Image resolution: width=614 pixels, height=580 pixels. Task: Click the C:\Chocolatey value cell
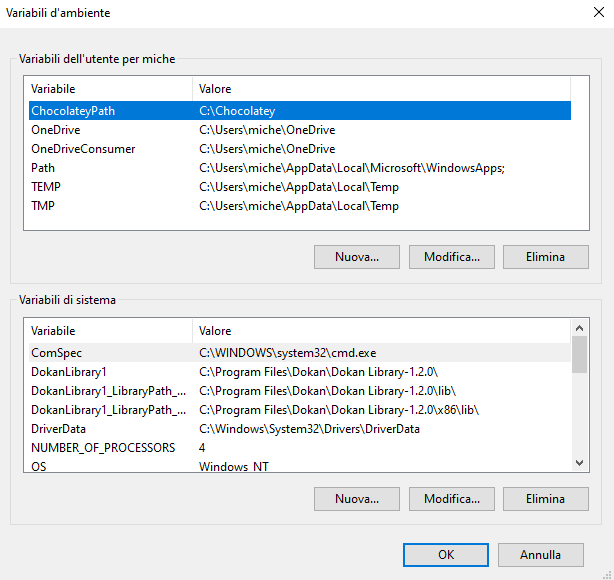[237, 111]
